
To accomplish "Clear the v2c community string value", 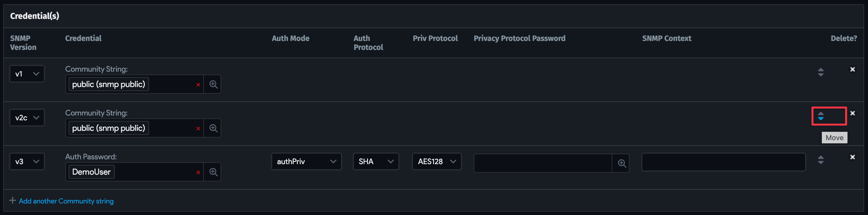I will 198,129.
